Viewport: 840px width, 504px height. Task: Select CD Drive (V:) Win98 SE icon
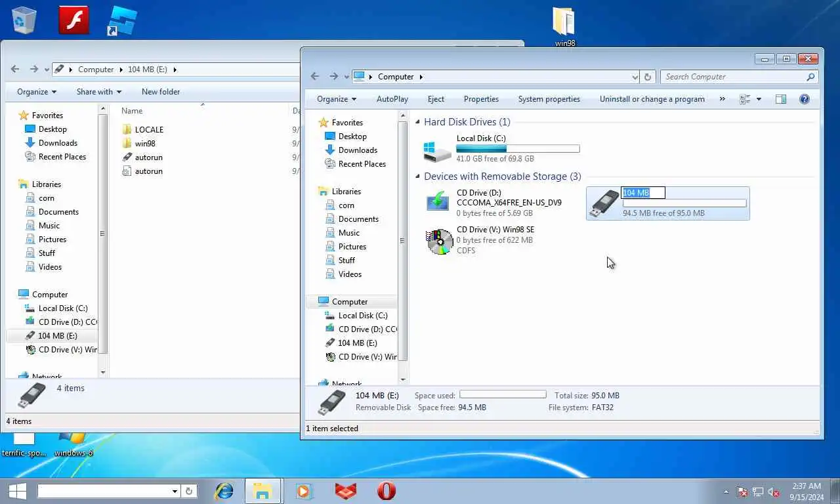coord(439,241)
